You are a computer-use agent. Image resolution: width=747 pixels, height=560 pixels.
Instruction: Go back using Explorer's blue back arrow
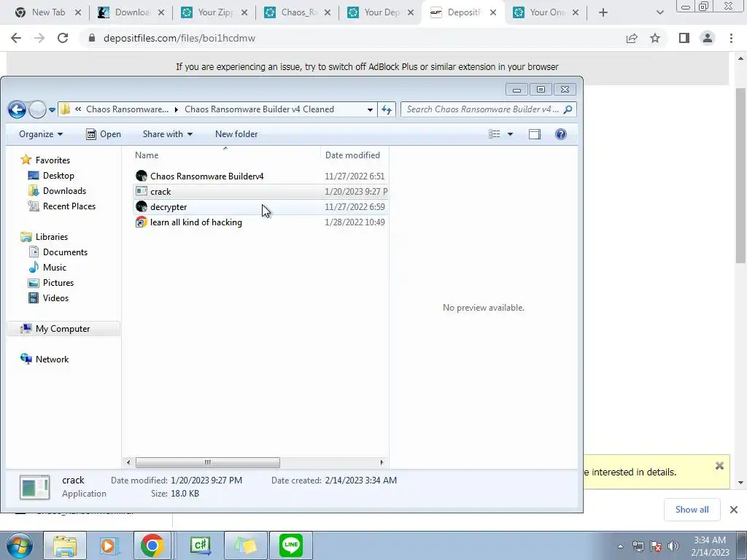18,109
